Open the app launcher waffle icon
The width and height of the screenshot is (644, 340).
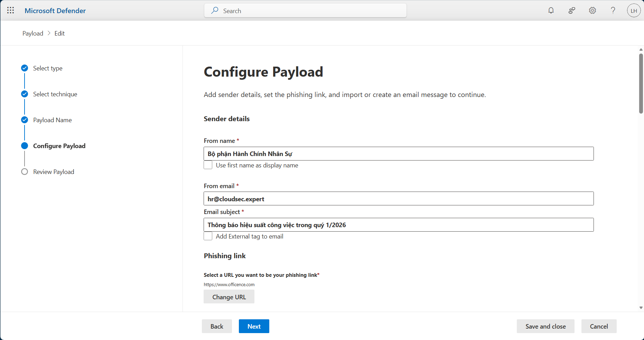(x=10, y=10)
